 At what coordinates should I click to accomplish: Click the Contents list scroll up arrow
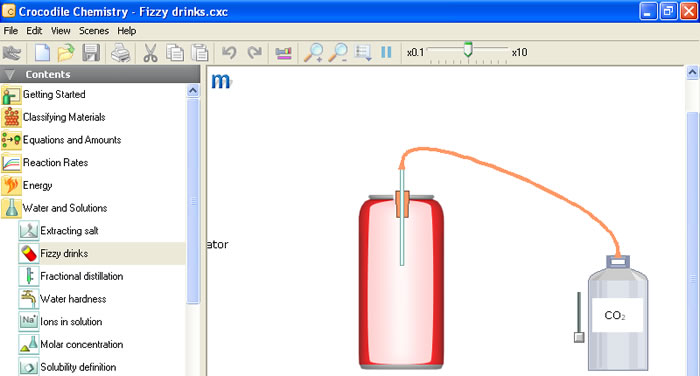193,91
